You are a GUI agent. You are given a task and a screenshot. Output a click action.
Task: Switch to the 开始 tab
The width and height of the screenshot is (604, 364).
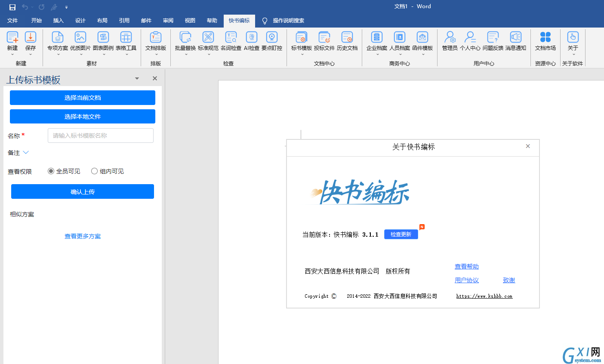[x=37, y=21]
